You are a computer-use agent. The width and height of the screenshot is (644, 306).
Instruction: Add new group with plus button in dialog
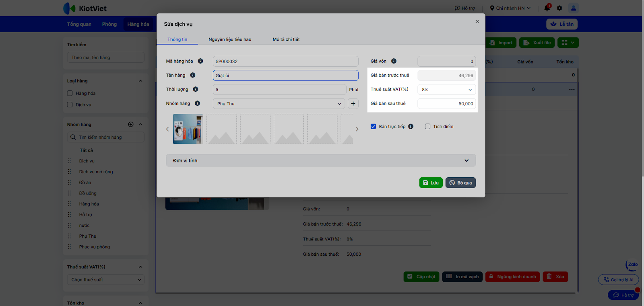pyautogui.click(x=353, y=103)
